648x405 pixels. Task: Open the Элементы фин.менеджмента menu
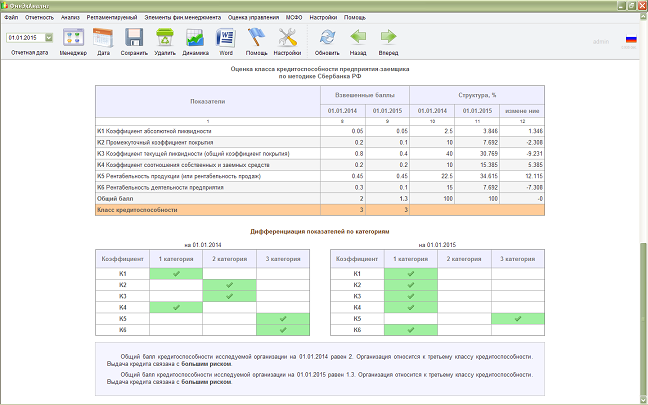coord(182,17)
